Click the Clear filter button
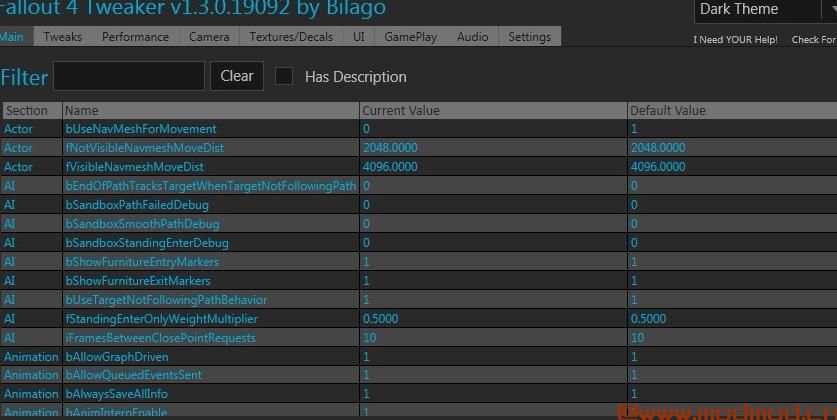The image size is (837, 420). click(237, 76)
